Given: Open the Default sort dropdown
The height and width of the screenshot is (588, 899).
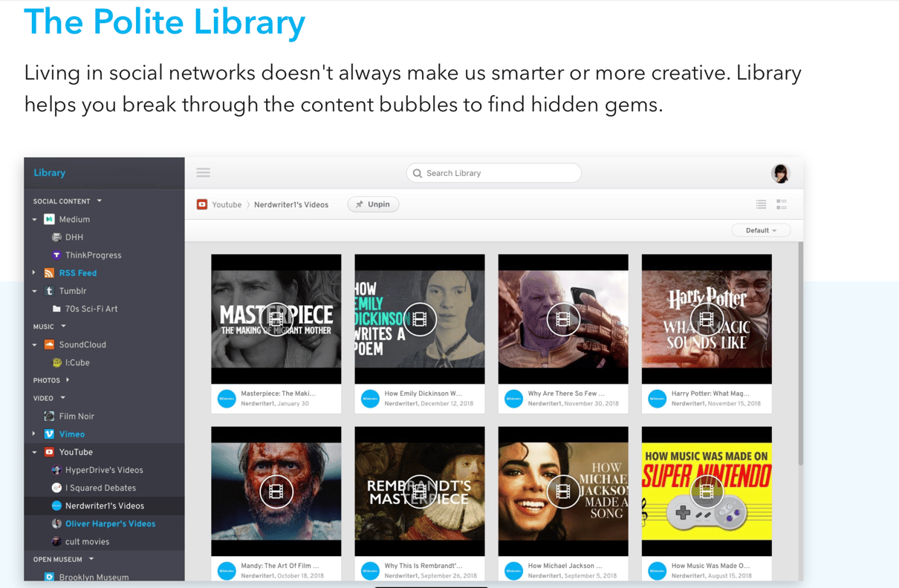Looking at the screenshot, I should coord(761,230).
